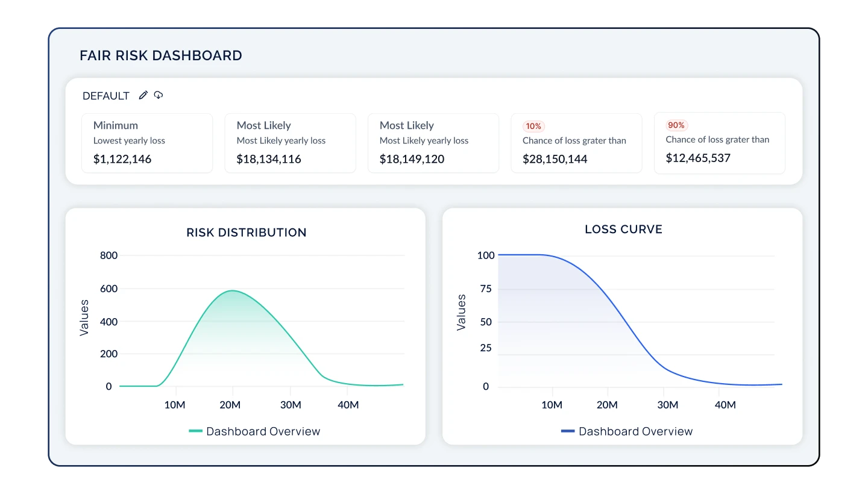868x494 pixels.
Task: Click the RISK DISTRIBUTION chart title
Action: pyautogui.click(x=247, y=233)
